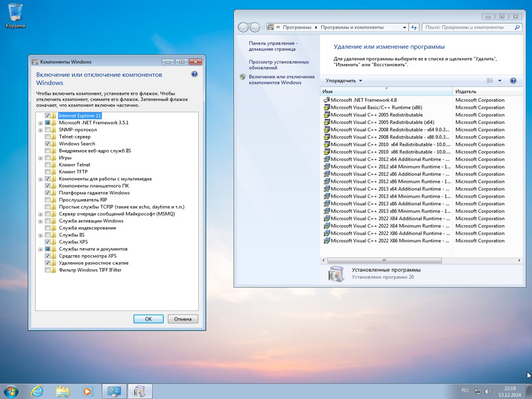Confirm component changes with OK
532x399 pixels.
point(148,319)
